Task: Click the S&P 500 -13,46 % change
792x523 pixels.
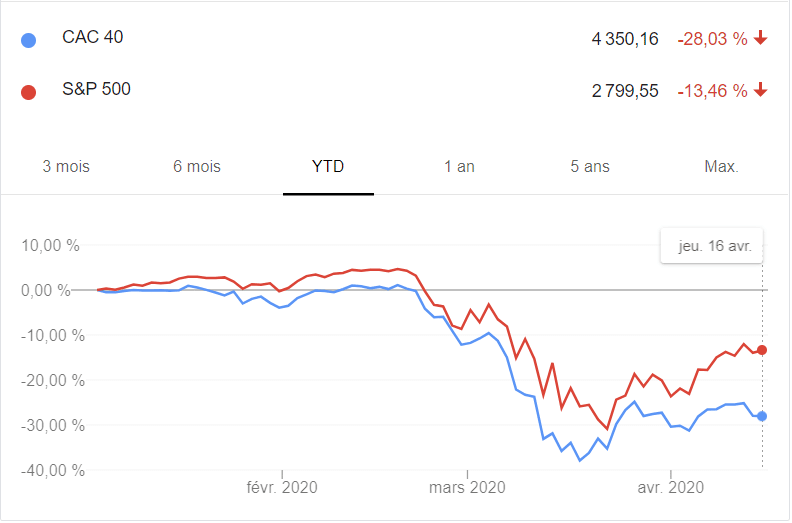Action: [712, 92]
